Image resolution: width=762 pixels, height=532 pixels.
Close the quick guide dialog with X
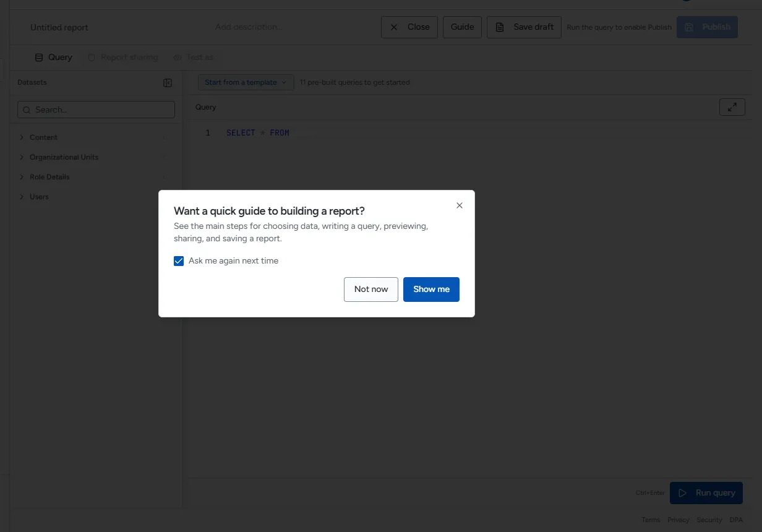460,205
